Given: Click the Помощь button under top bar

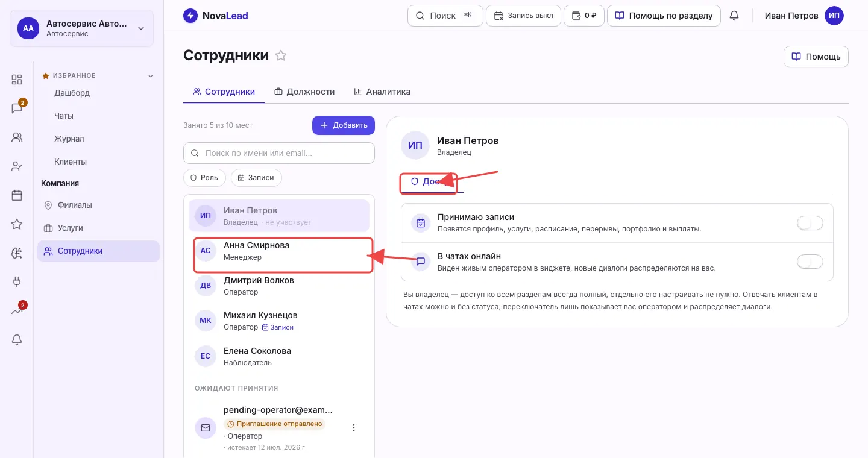Looking at the screenshot, I should [x=816, y=57].
